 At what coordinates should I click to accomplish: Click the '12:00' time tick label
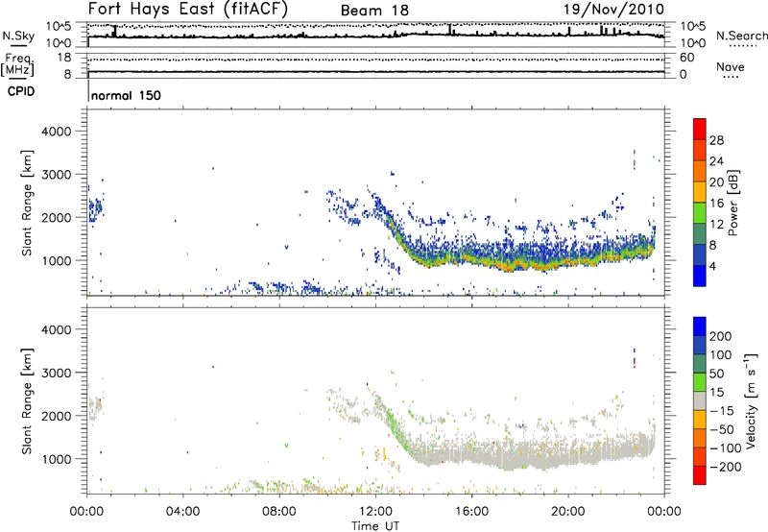375,512
